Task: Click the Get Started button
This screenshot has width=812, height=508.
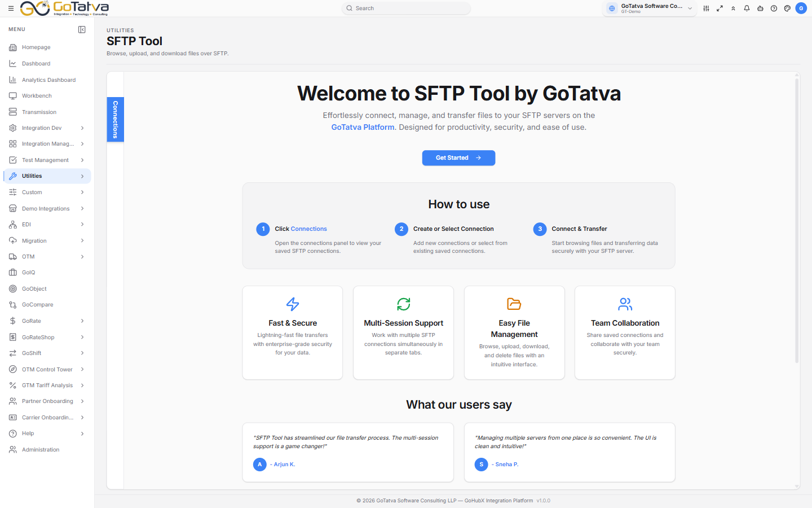Action: tap(458, 158)
